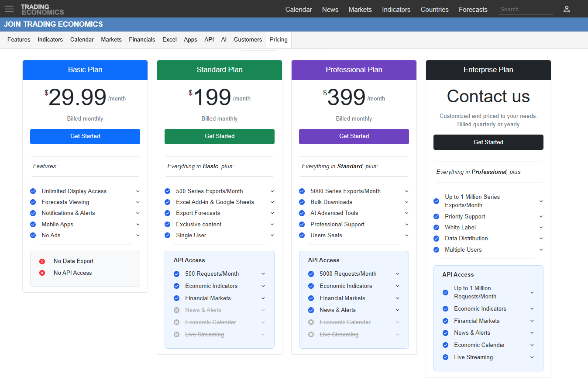Expand the Unlimited Display Access feature chevron

click(x=138, y=191)
